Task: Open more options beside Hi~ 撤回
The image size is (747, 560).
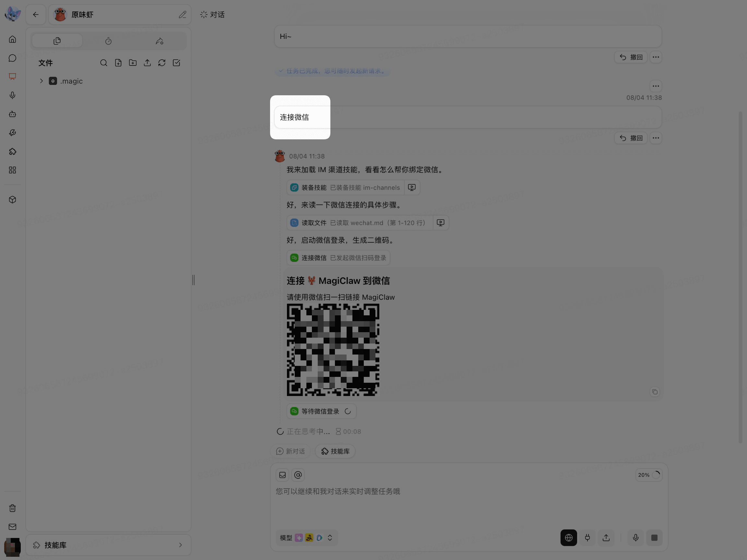Action: pyautogui.click(x=656, y=57)
